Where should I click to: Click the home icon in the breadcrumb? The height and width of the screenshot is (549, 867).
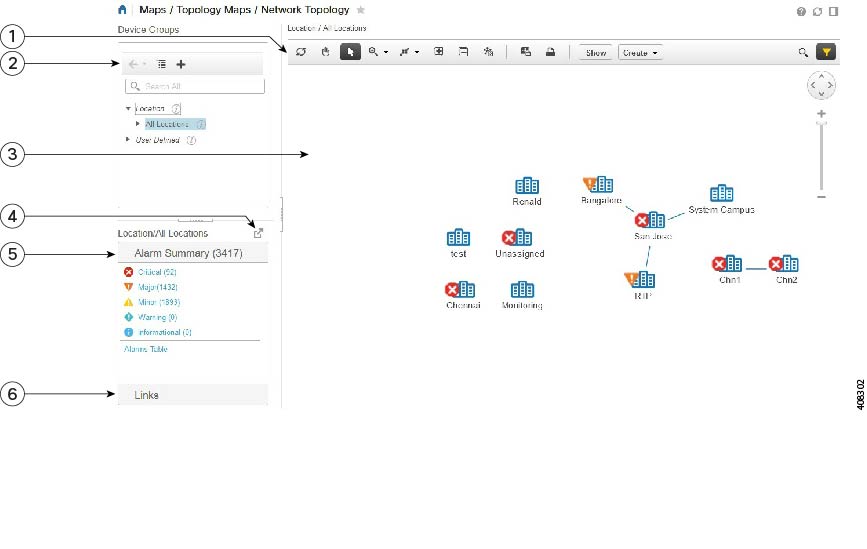point(122,9)
